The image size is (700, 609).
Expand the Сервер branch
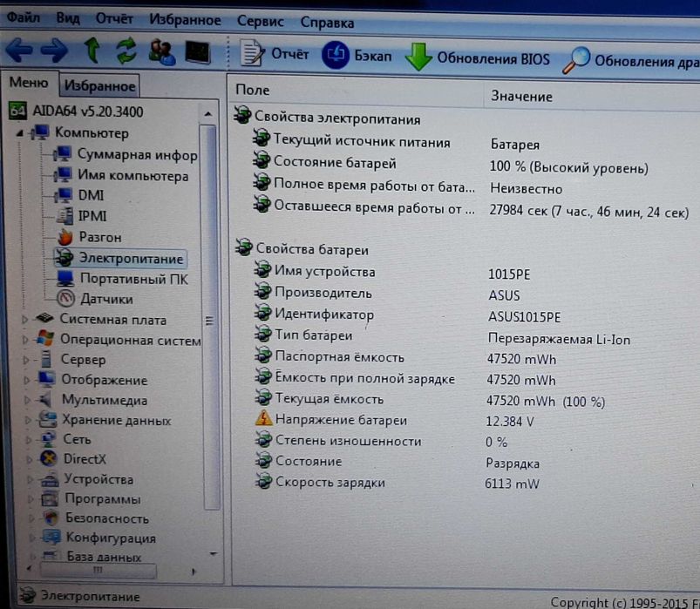click(x=26, y=360)
